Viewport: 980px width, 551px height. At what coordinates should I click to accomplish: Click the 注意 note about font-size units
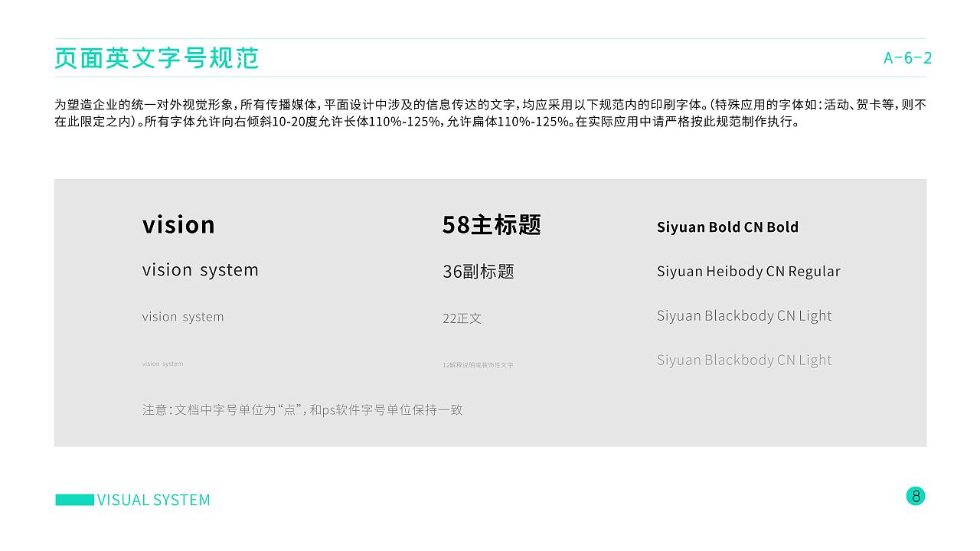click(302, 410)
